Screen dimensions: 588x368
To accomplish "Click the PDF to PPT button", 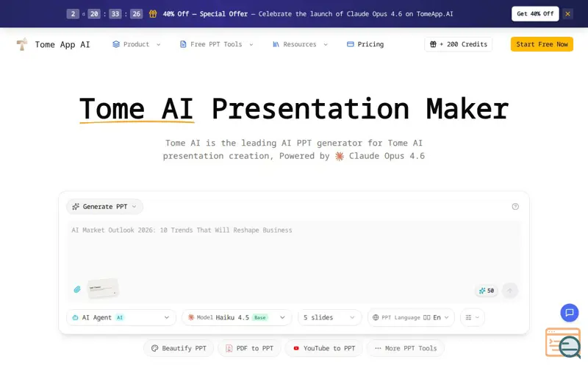I will [x=249, y=348].
